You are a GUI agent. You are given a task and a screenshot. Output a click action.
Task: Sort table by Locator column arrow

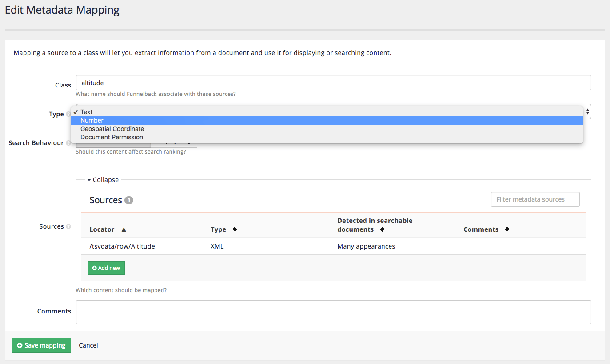click(x=124, y=229)
